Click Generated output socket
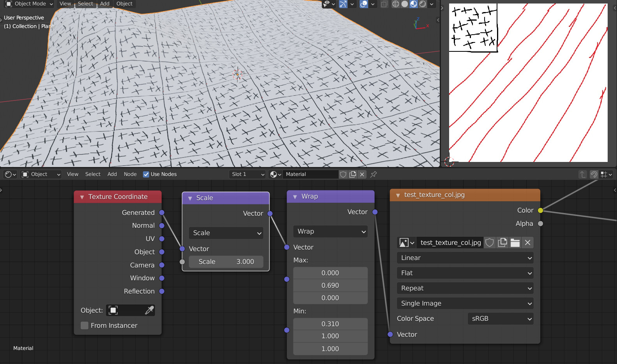This screenshot has width=617, height=364. 162,212
